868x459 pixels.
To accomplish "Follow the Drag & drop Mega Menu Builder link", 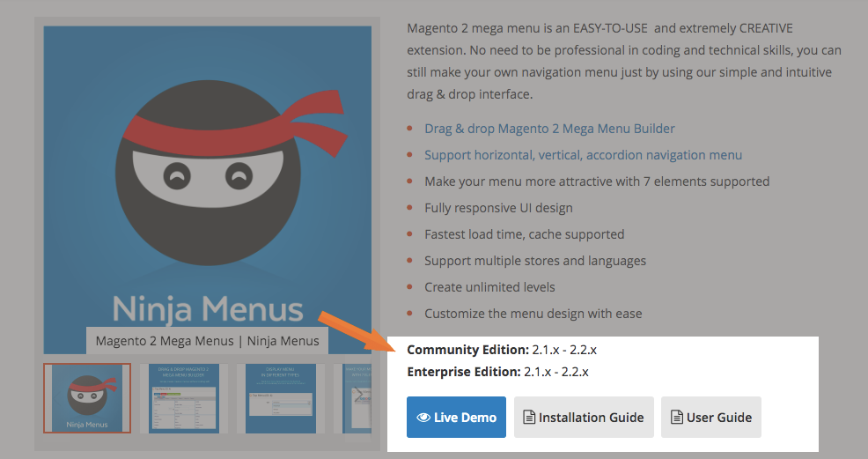I will 549,129.
